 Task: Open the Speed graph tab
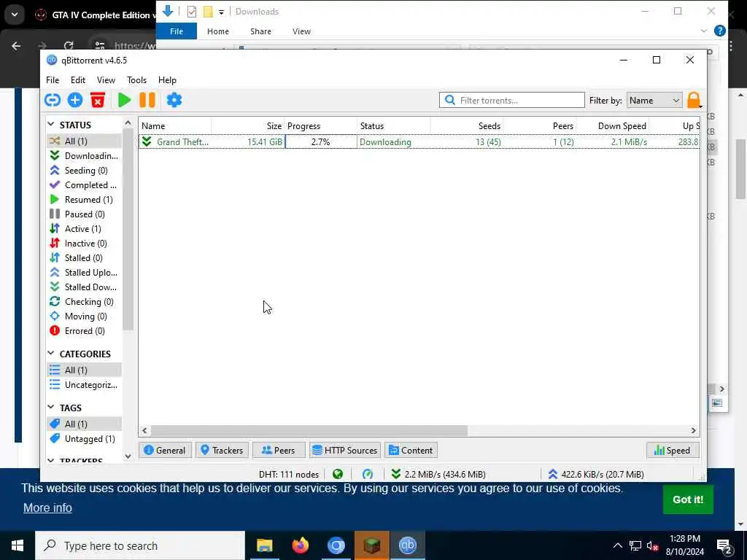[x=672, y=451]
